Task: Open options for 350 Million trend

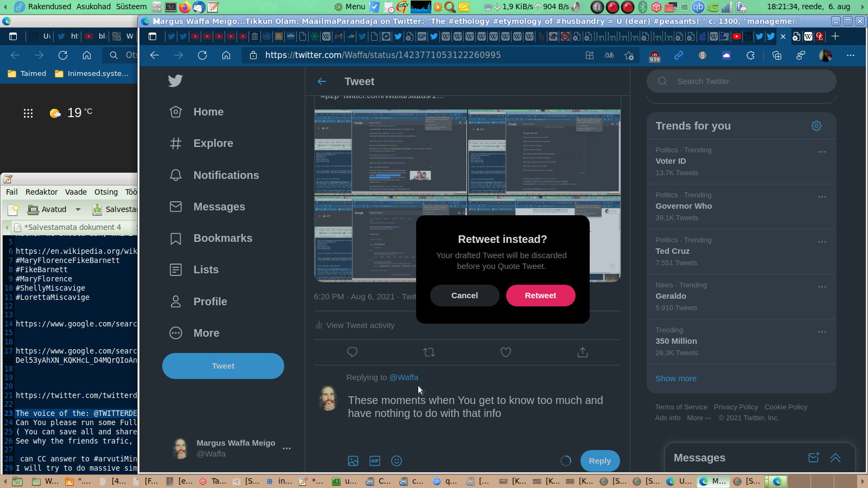Action: (822, 332)
